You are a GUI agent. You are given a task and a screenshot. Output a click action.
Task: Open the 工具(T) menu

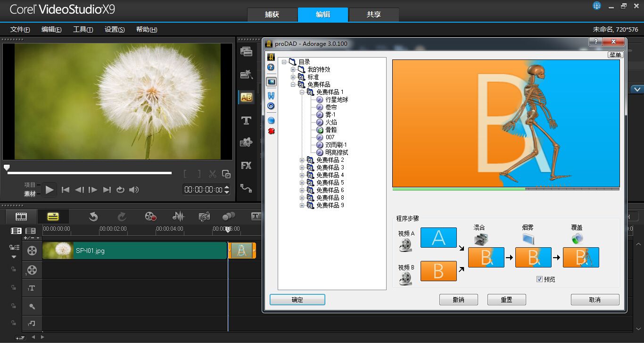(x=83, y=29)
